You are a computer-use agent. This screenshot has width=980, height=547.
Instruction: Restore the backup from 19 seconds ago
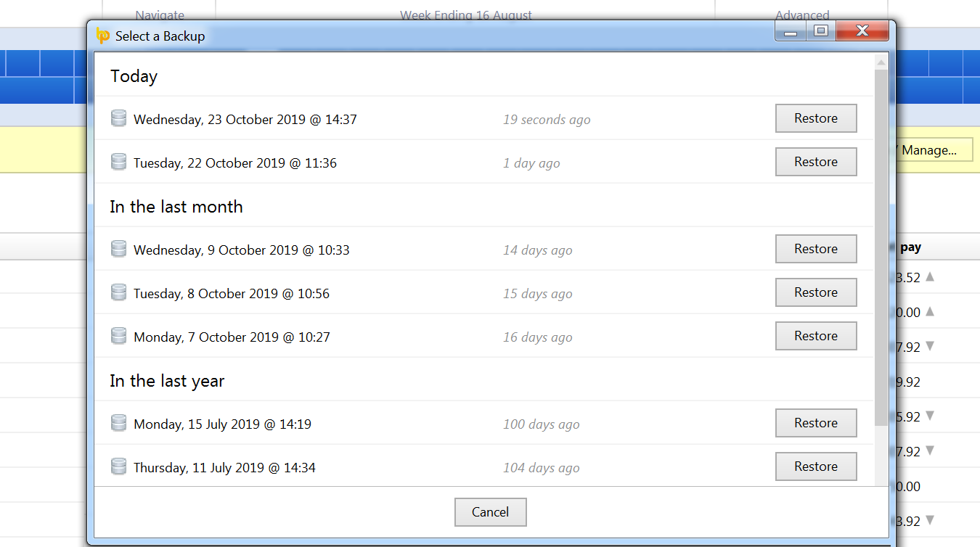(815, 118)
